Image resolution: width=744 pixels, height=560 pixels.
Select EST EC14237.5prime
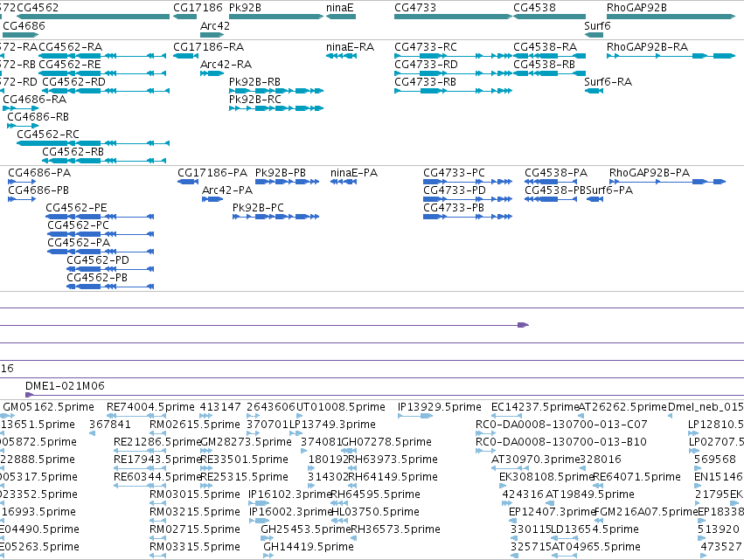535,407
